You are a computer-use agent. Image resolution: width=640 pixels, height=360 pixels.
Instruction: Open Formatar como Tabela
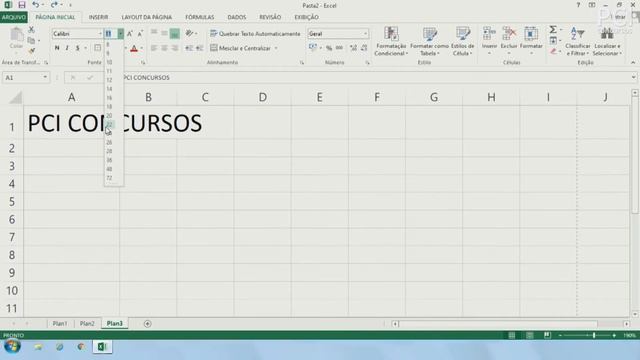click(429, 41)
